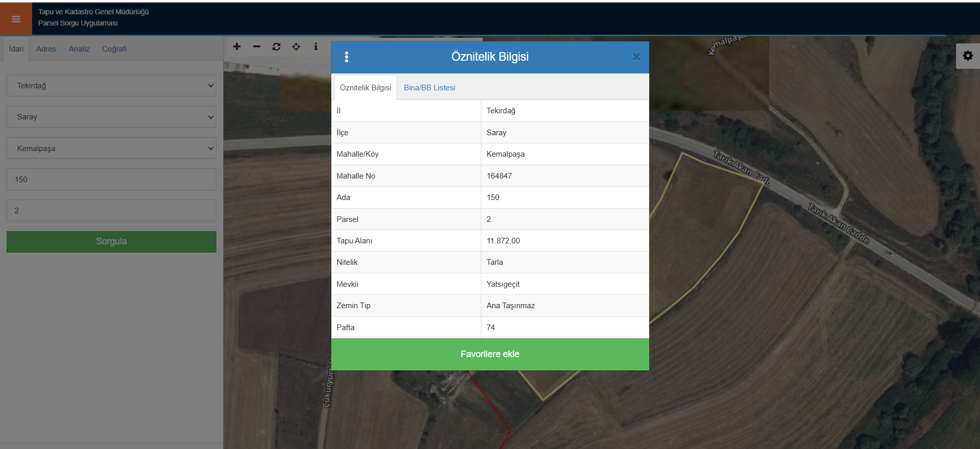Select the info query tool icon
This screenshot has width=980, height=449.
[x=316, y=46]
